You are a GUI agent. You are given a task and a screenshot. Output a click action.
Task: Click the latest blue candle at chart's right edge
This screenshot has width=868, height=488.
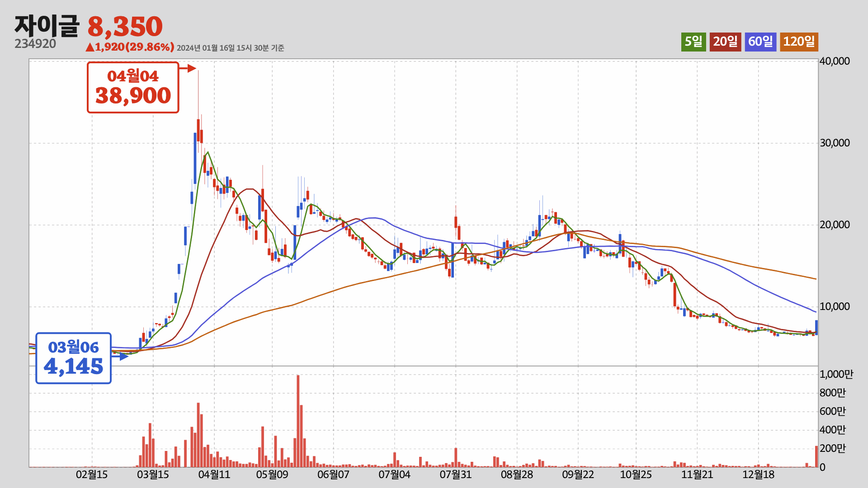coord(816,328)
